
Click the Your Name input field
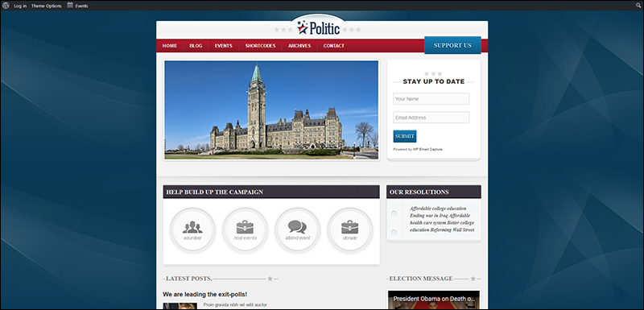[431, 98]
